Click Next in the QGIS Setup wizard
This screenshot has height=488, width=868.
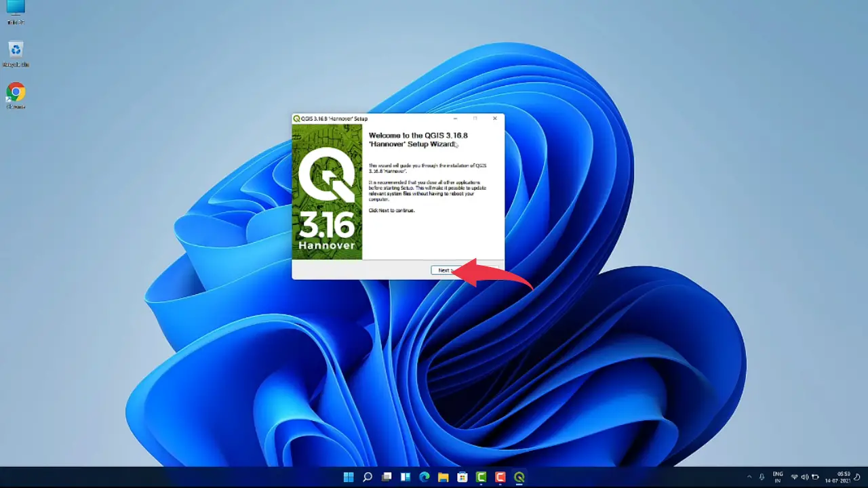click(444, 270)
